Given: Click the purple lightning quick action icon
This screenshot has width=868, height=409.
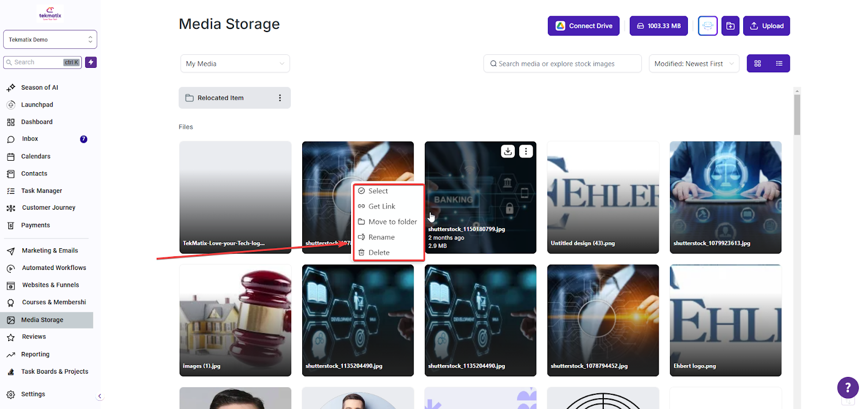Looking at the screenshot, I should (x=91, y=62).
